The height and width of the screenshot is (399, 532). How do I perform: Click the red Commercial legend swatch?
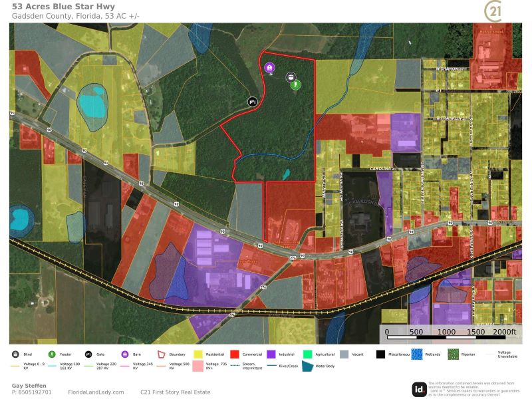click(235, 354)
